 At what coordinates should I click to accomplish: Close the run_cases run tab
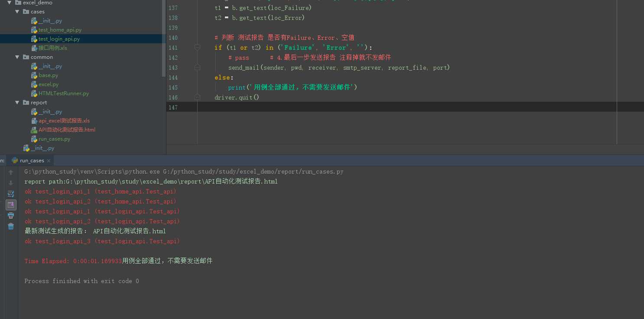pos(49,161)
